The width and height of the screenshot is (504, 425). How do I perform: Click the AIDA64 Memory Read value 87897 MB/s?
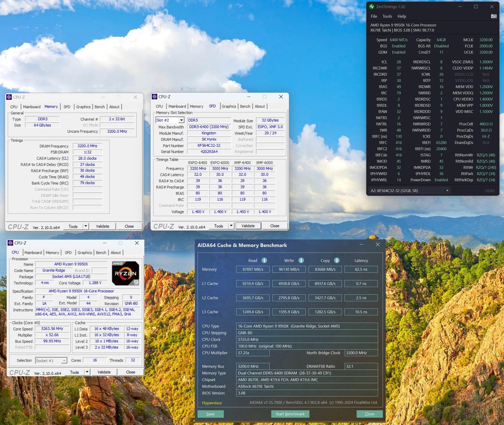[253, 269]
